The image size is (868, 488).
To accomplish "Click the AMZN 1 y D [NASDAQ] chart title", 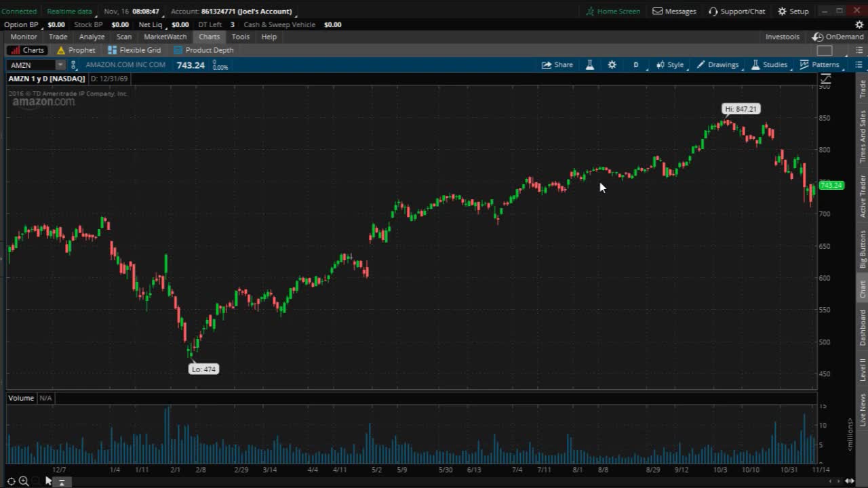I will click(46, 79).
